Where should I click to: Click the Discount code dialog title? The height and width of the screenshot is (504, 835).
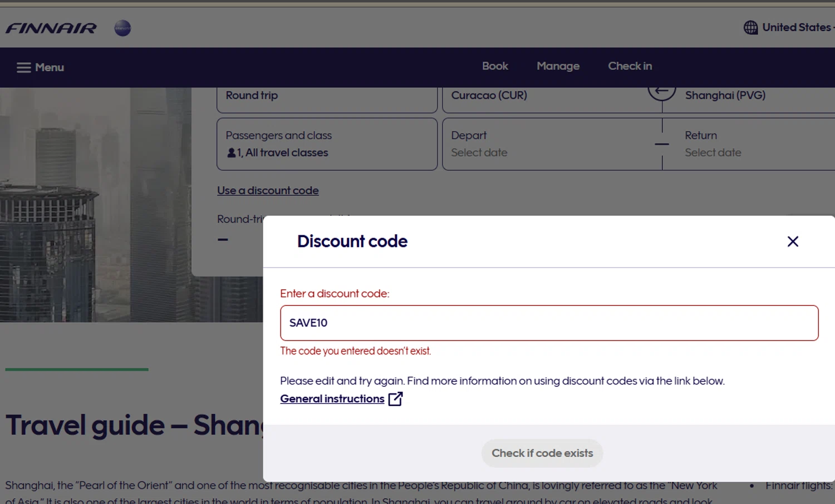click(352, 241)
